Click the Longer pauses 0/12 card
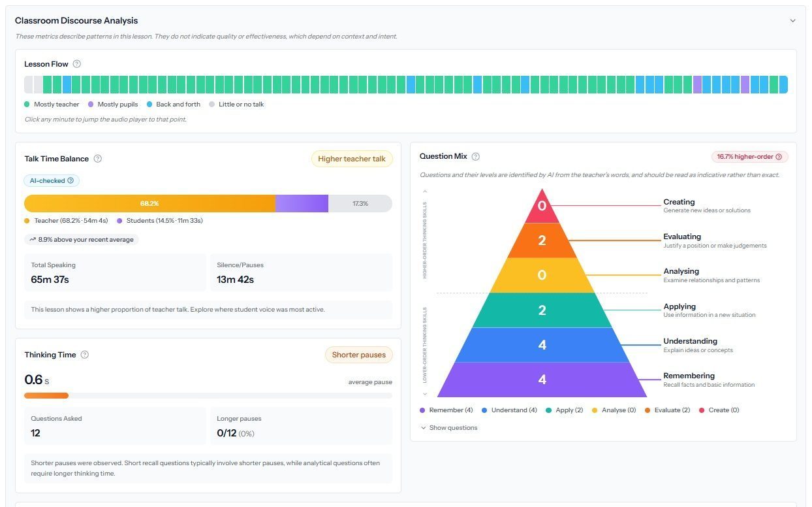Image resolution: width=812 pixels, height=507 pixels. point(302,426)
